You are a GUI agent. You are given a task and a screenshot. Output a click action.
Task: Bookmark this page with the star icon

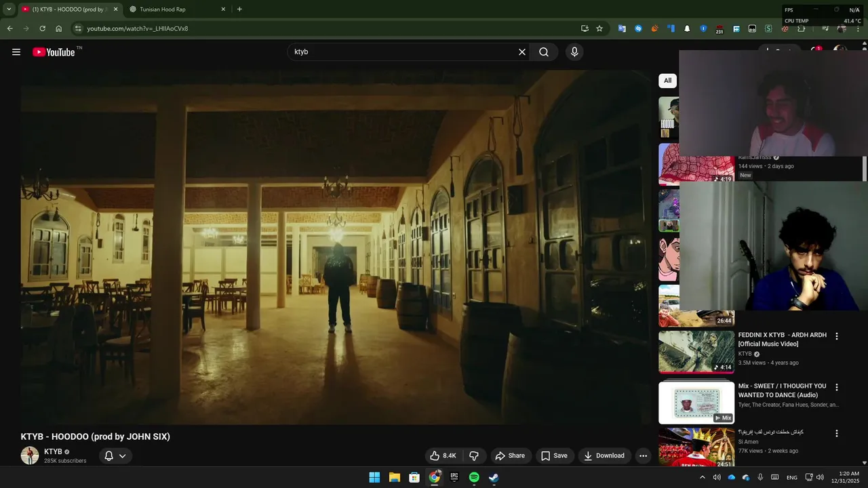pos(599,28)
